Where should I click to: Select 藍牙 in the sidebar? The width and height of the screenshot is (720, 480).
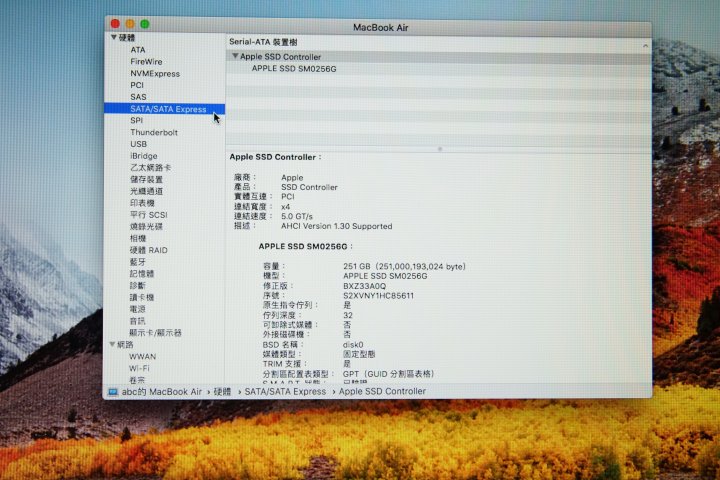coord(138,262)
